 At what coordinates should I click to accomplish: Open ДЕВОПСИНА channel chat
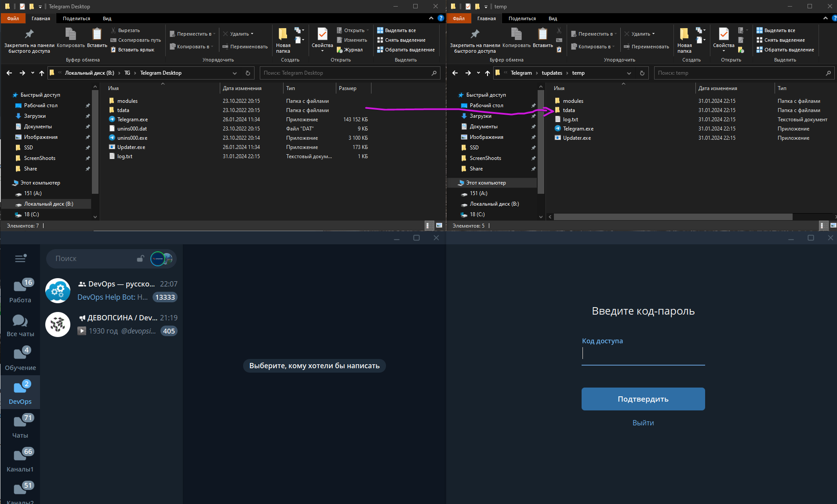coord(111,324)
